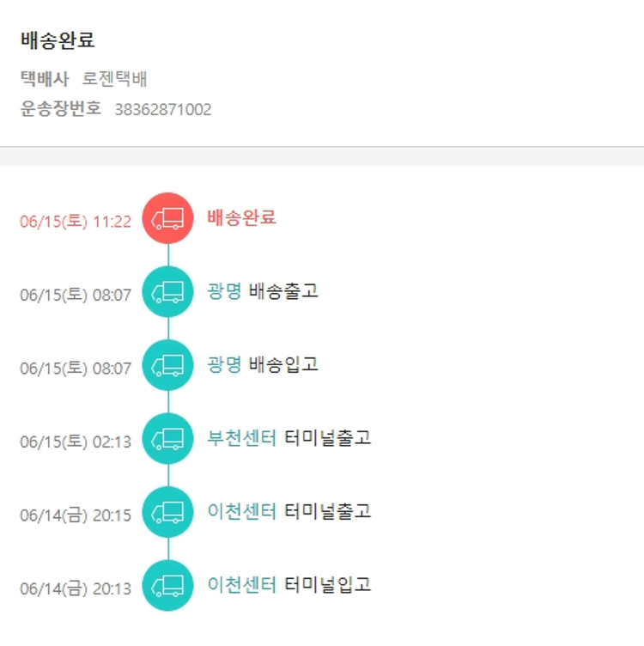Viewport: 644px width, 646px height.
Task: Click the 부천센터 location link
Action: click(x=241, y=438)
